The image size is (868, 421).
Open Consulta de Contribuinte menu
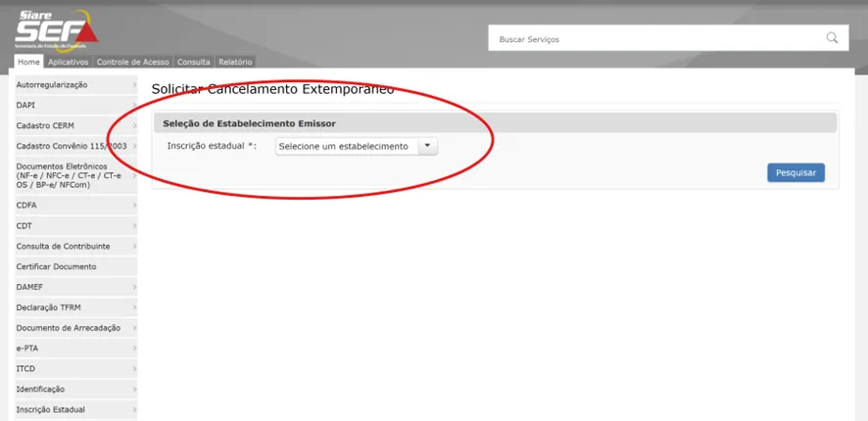(76, 246)
